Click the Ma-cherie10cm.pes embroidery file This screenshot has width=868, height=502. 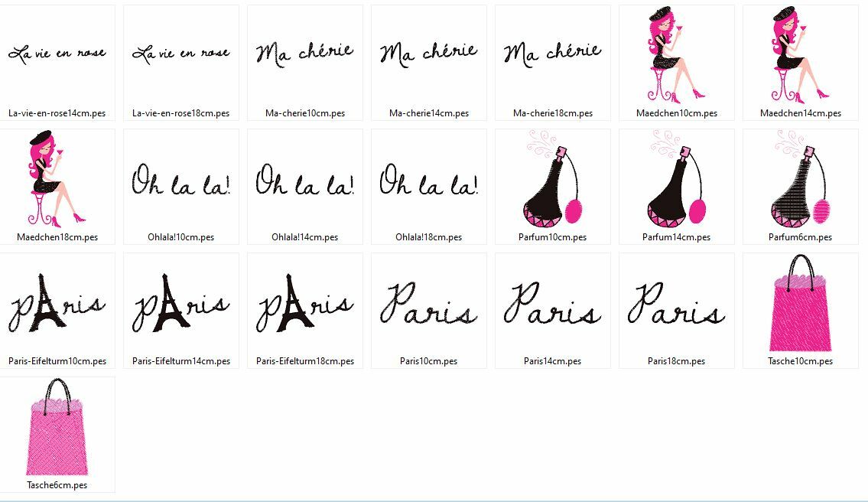click(305, 54)
